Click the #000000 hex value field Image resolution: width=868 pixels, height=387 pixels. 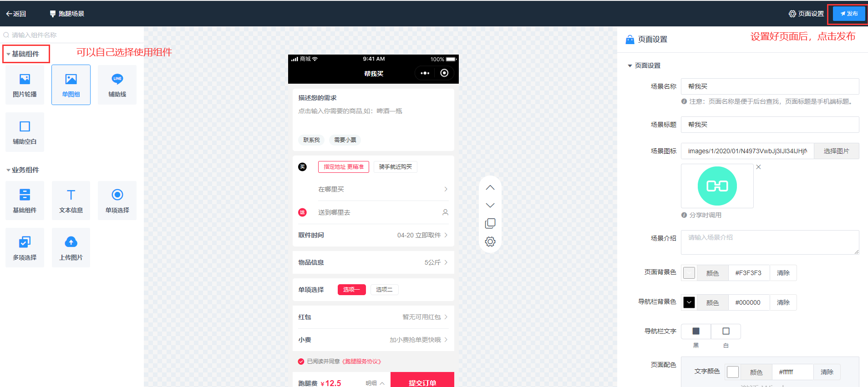click(749, 302)
